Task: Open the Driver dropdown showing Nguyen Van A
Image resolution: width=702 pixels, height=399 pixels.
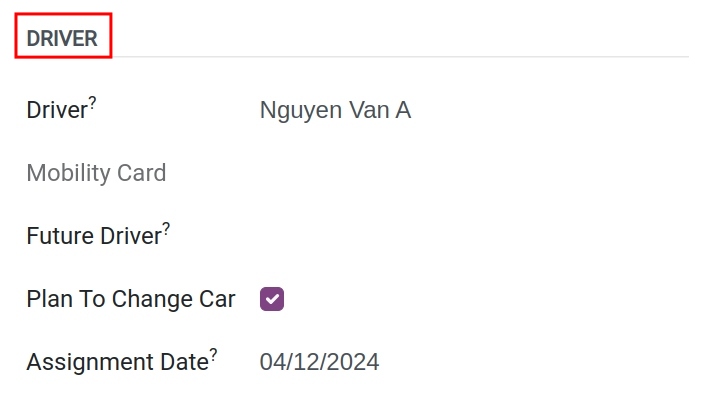Action: tap(474, 110)
